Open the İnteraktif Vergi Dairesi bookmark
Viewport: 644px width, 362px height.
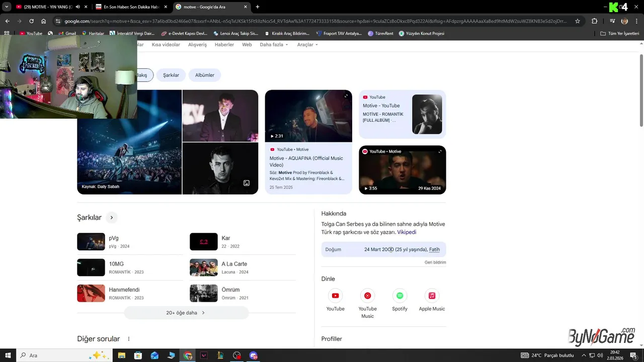click(133, 33)
